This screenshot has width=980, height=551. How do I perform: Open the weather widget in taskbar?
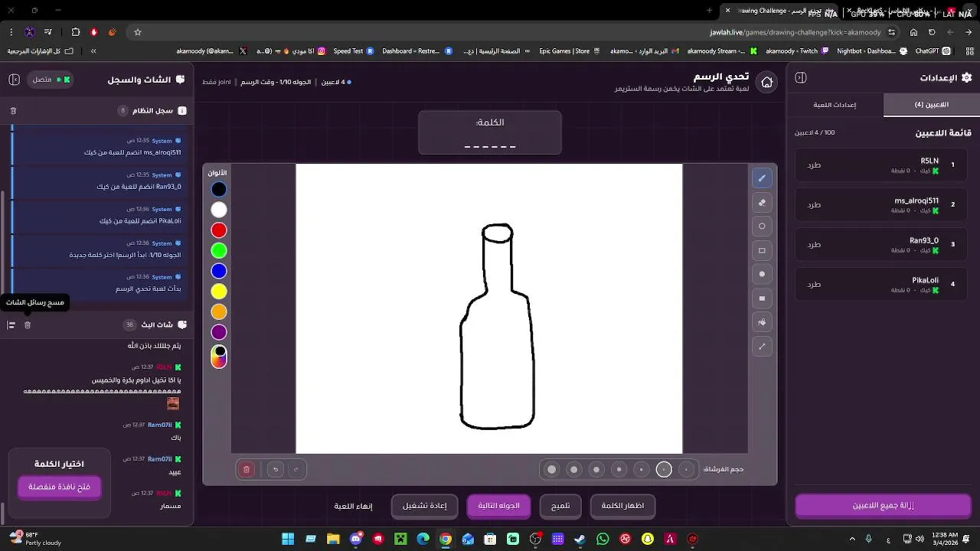[x=34, y=539]
